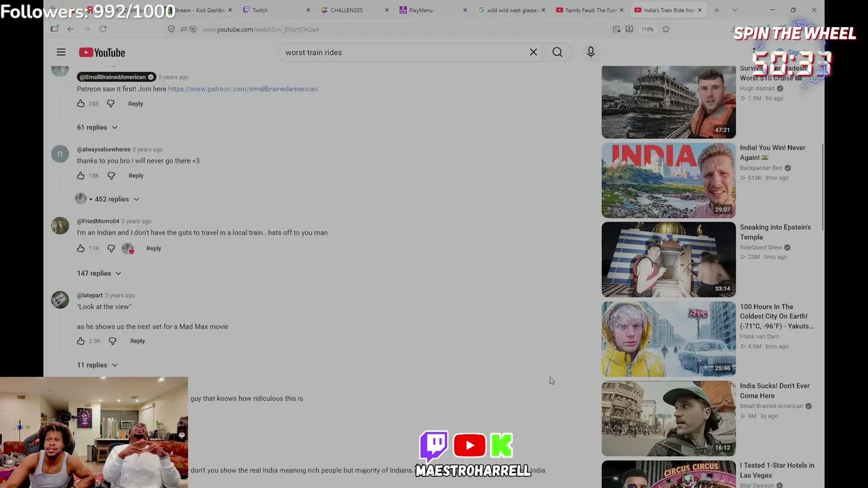Like the @alwayselsewheree comment
This screenshot has height=488, width=868.
pyautogui.click(x=81, y=176)
